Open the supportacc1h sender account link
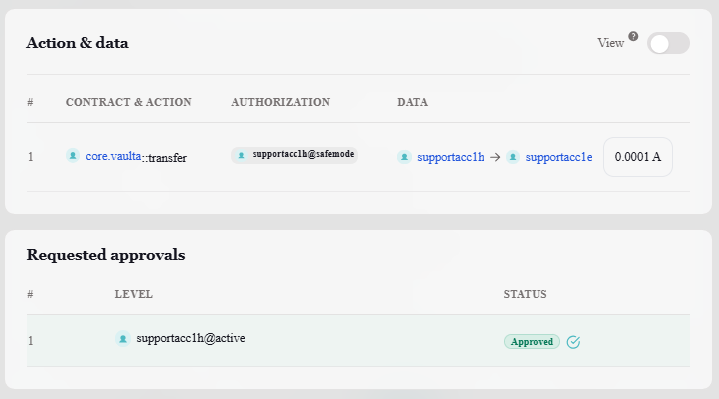719x399 pixels. (x=450, y=157)
